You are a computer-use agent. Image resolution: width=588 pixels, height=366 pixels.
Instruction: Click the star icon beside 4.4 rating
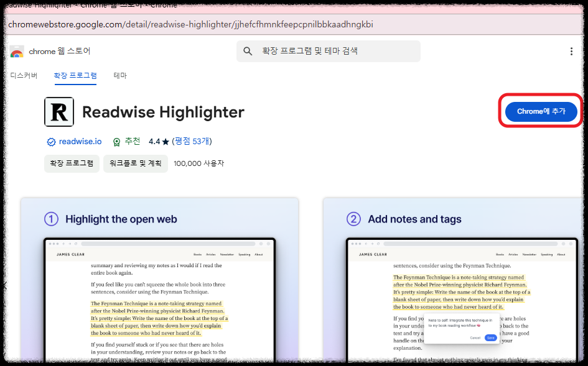click(x=166, y=142)
